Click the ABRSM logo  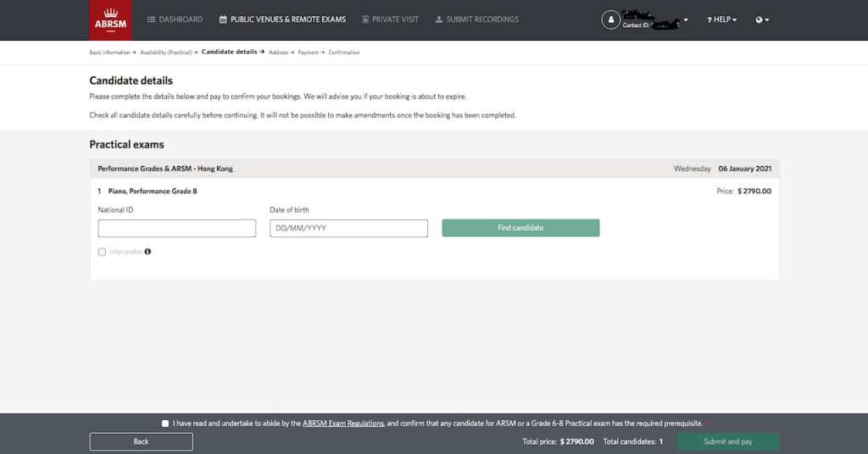111,20
